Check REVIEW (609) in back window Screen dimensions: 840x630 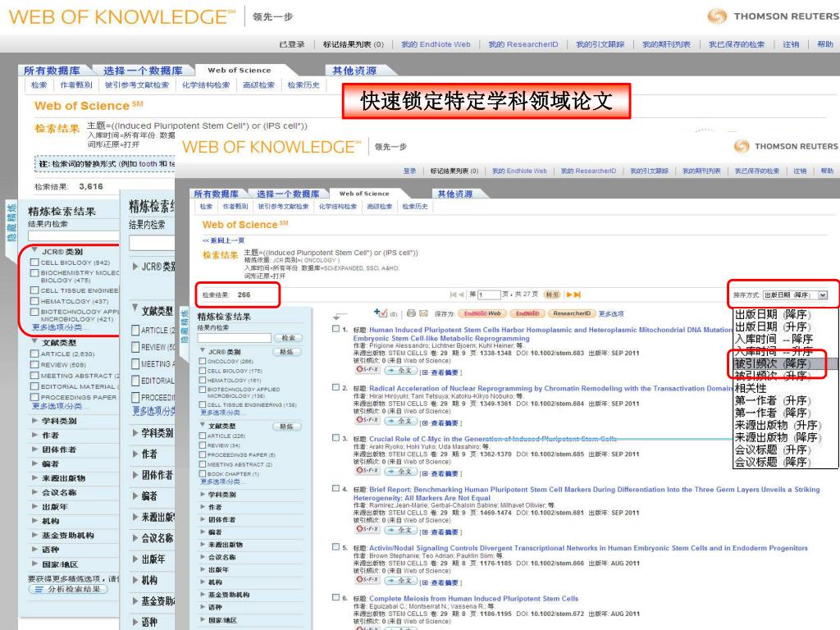coord(34,364)
